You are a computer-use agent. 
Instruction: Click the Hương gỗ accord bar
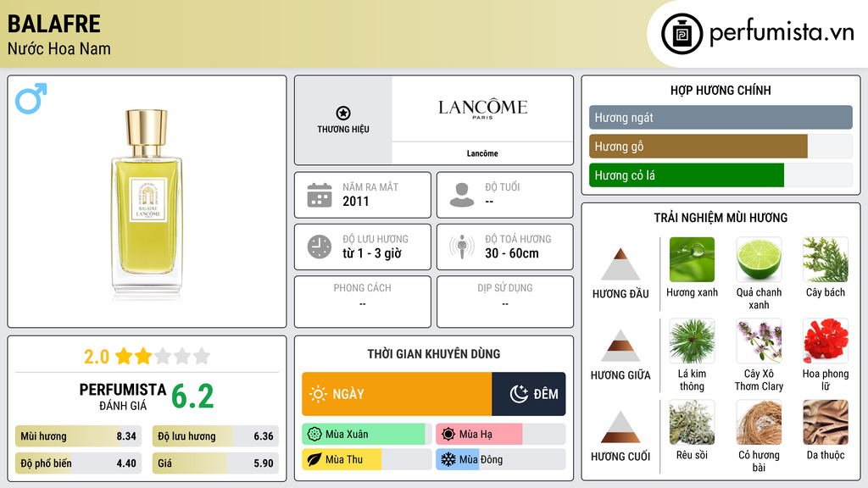[x=698, y=147]
